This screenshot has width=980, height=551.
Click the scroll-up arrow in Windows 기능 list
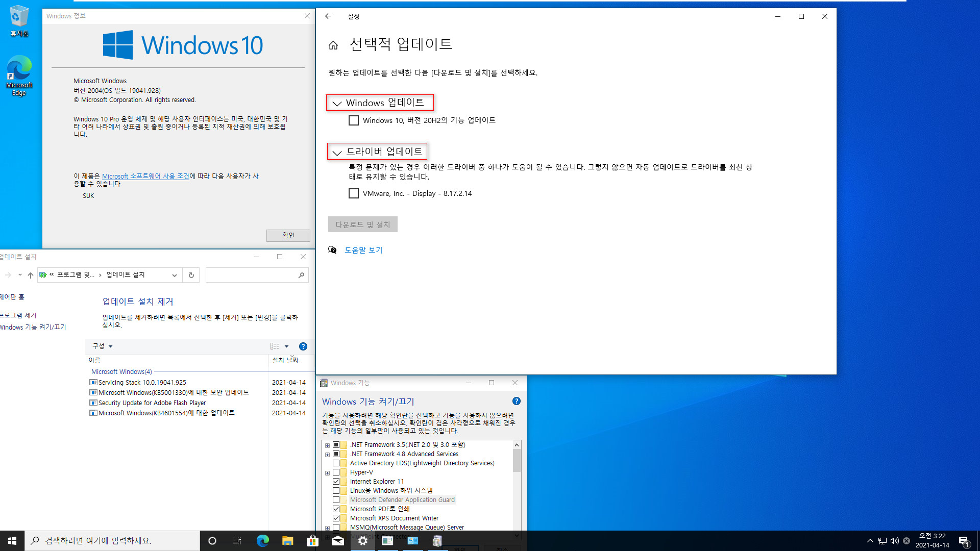point(517,445)
